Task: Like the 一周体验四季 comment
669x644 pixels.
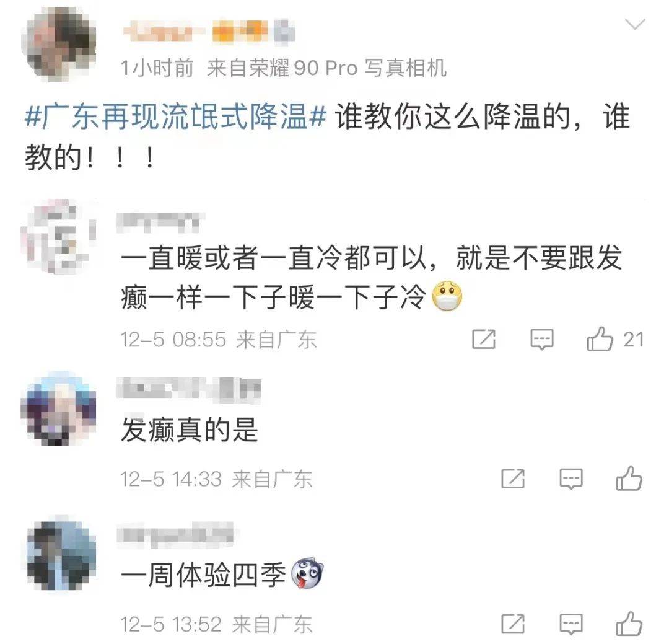Action: 629,624
